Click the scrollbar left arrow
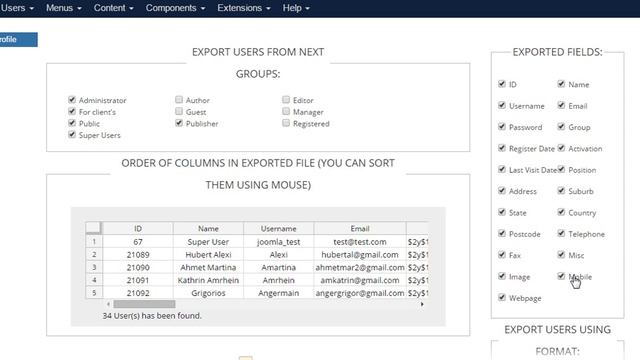Image resolution: width=640 pixels, height=360 pixels. click(108, 304)
